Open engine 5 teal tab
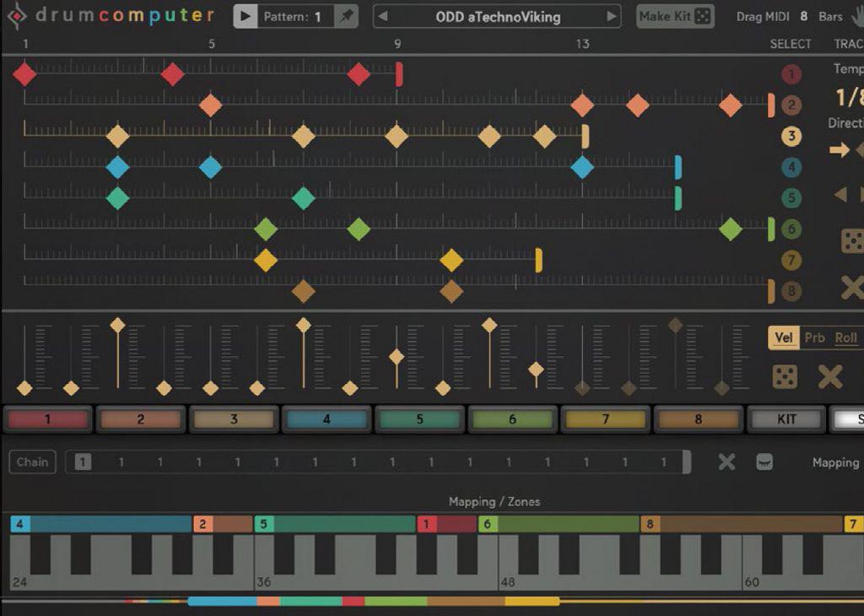The width and height of the screenshot is (864, 616). point(419,419)
